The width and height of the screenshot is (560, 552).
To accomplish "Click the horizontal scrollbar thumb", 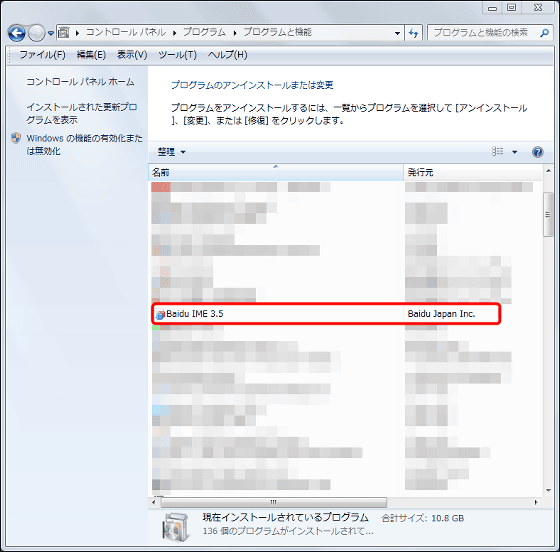I will click(x=274, y=502).
